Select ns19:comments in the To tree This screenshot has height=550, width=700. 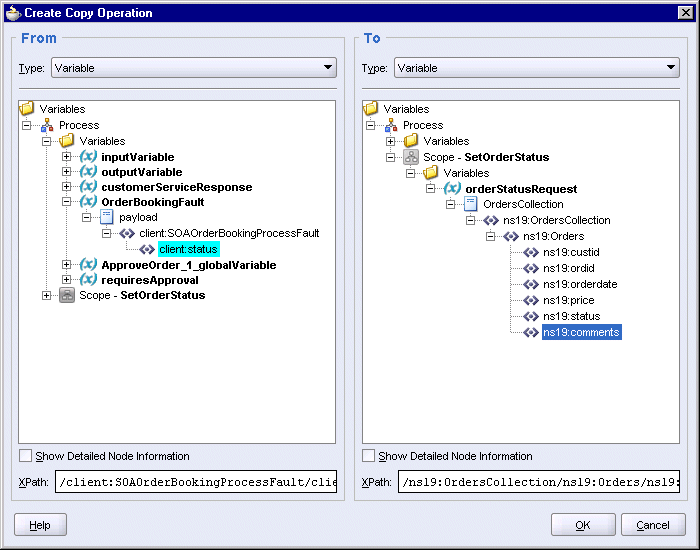click(x=581, y=332)
